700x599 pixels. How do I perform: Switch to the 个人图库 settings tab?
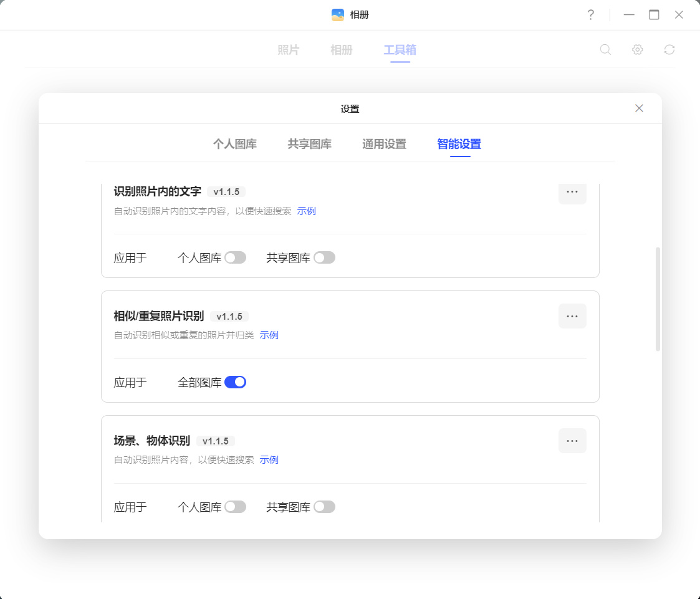click(x=235, y=144)
